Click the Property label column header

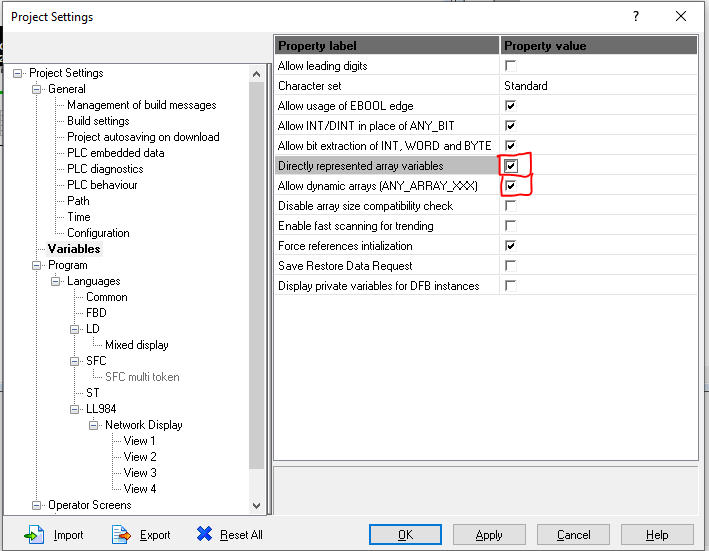[387, 46]
